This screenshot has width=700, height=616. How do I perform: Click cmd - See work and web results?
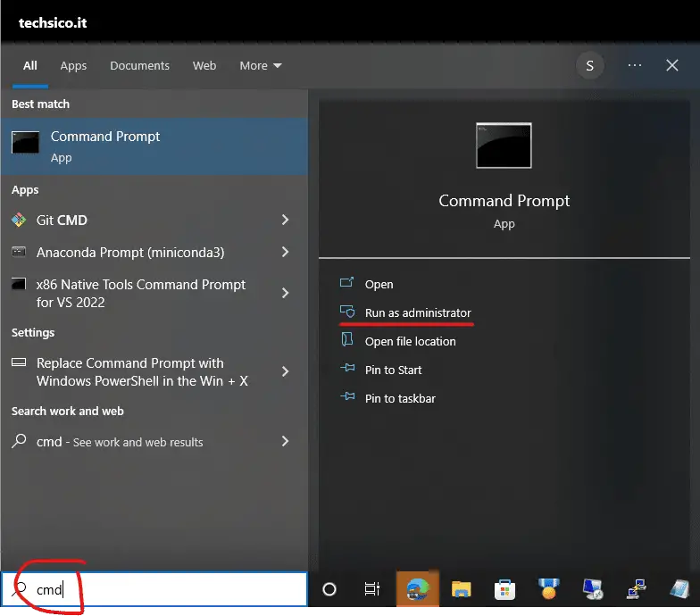click(x=154, y=441)
